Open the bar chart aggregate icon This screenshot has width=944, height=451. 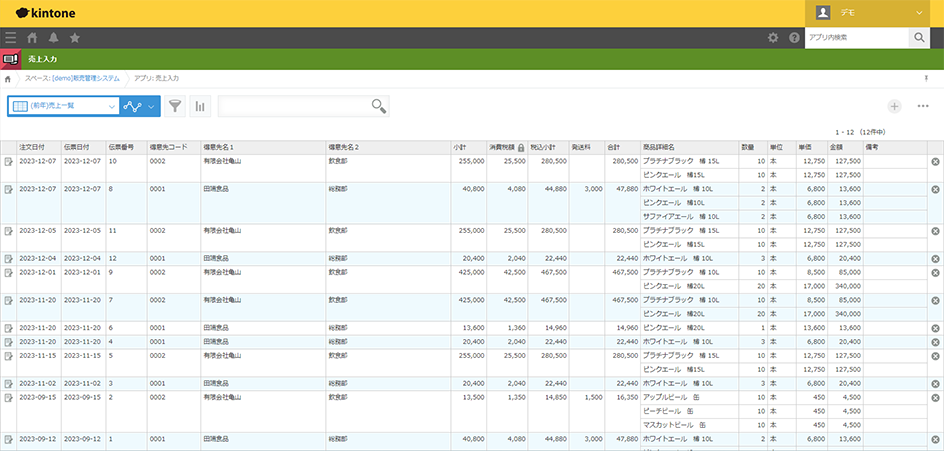pyautogui.click(x=200, y=106)
